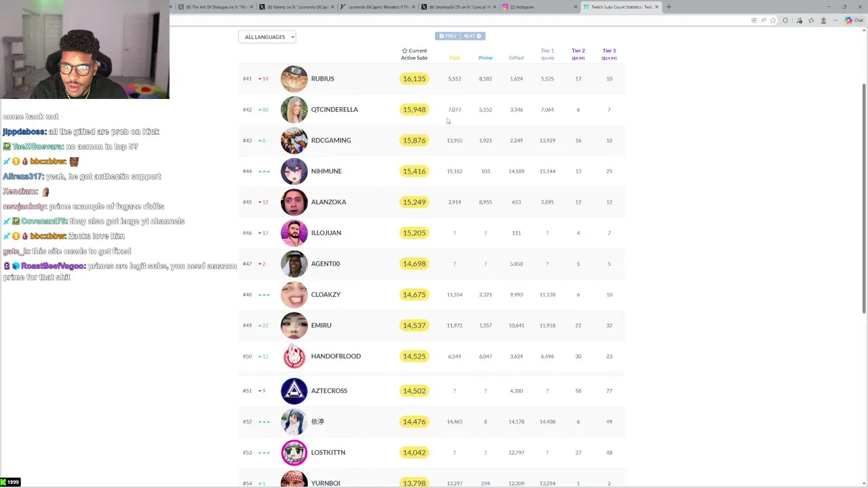Sort by Tier 2 column header
Viewport: 868px width, 488px height.
coord(578,54)
